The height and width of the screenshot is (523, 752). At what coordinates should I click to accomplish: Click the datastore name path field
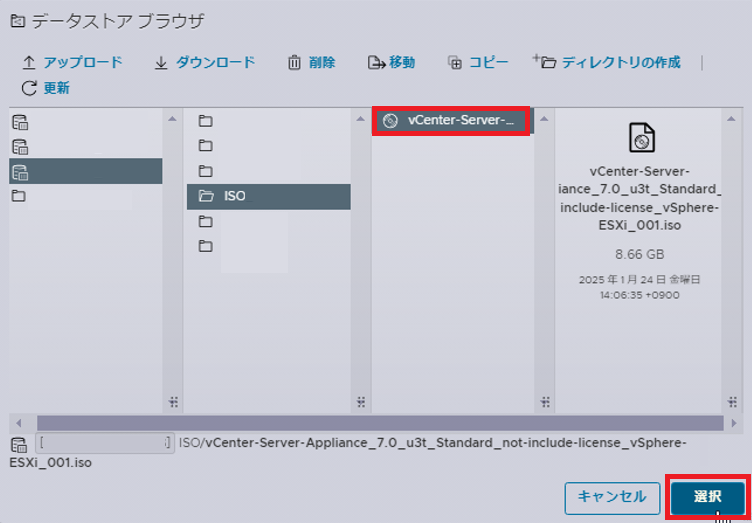(105, 444)
